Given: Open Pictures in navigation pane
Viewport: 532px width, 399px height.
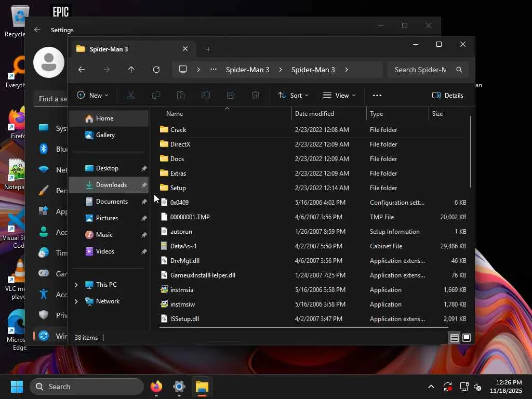Looking at the screenshot, I should [109, 218].
